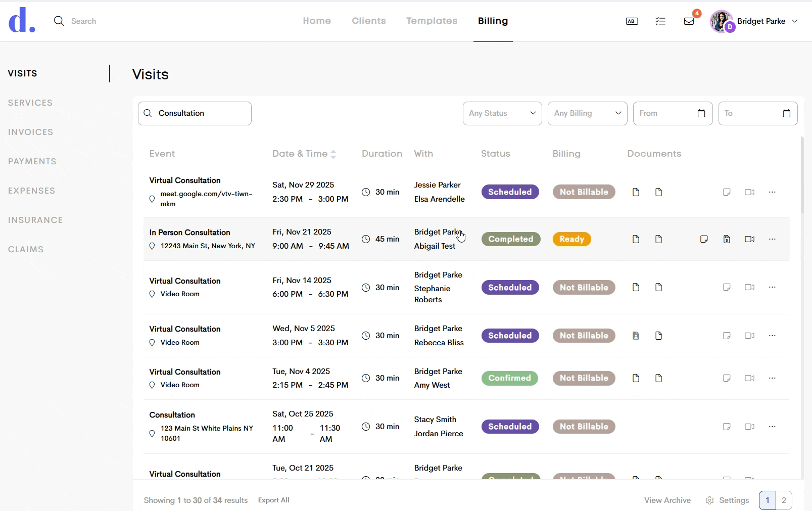Screen dimensions: 812x511
Task: Switch to the Clients tab
Action: coord(368,21)
